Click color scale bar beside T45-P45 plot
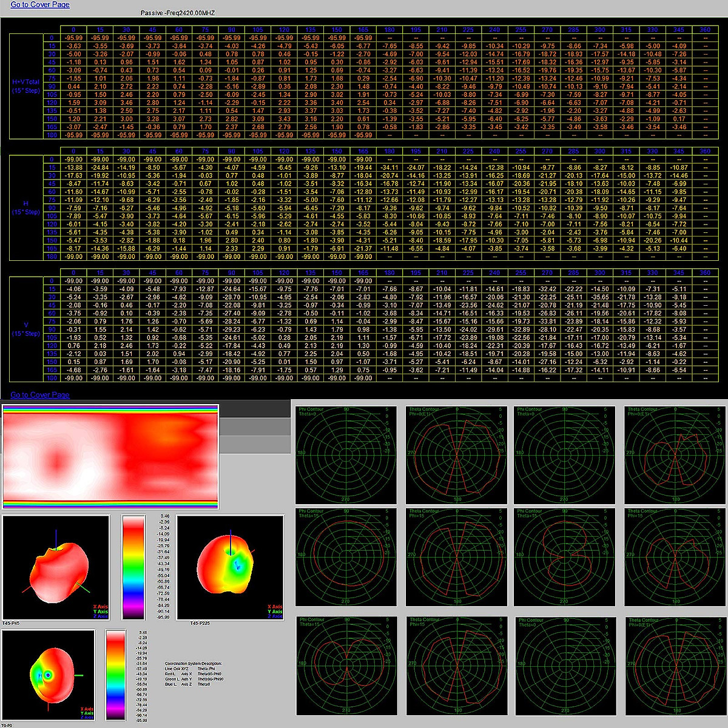This screenshot has height=728, width=728. [133, 567]
